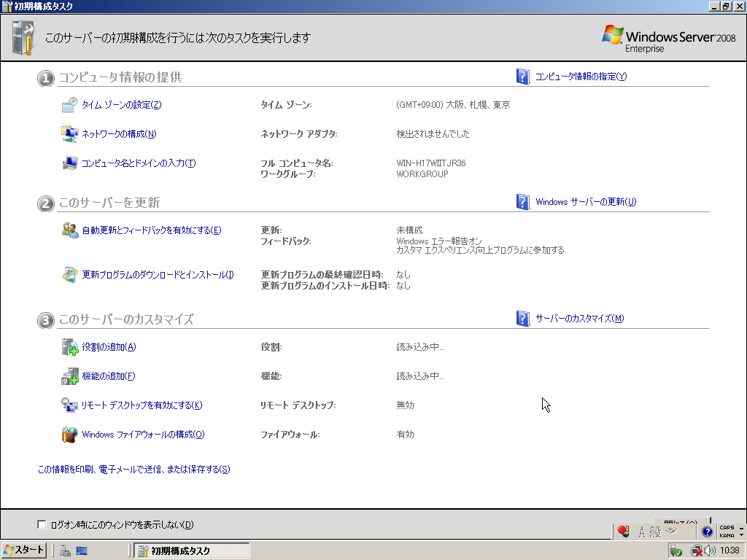The image size is (747, 560).
Task: Click リモート デスクトップ status 無効
Action: 405,405
